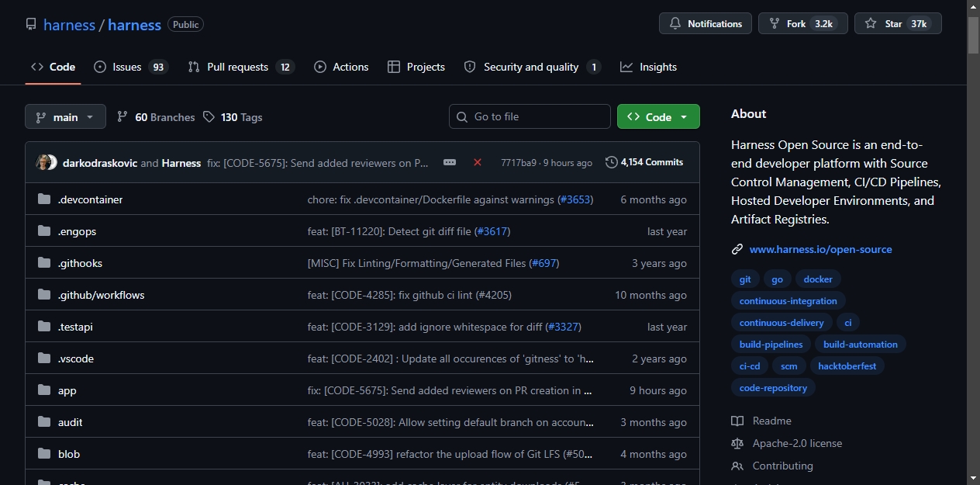980x485 pixels.
Task: Click the repository book icon beside harness
Action: (31, 24)
